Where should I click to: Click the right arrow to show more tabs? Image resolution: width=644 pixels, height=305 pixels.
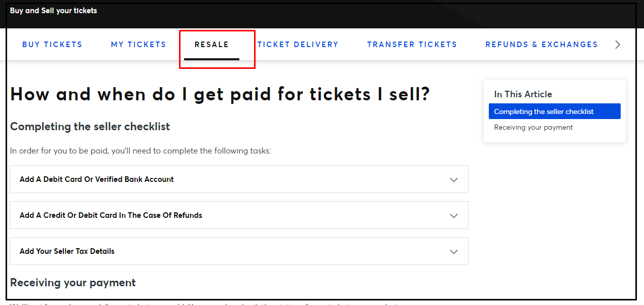click(x=617, y=45)
